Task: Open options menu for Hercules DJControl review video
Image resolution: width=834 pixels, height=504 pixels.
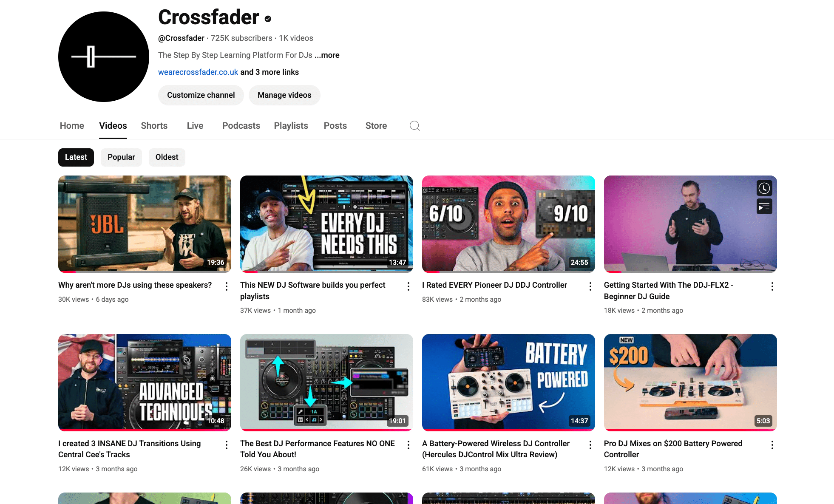Action: 590,445
